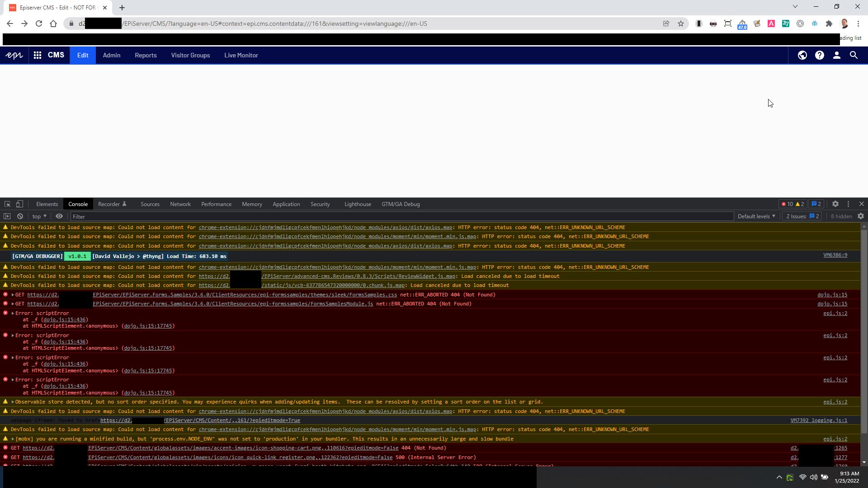Click the global sites globe icon
Screen dimensions: 868x488
(802, 55)
